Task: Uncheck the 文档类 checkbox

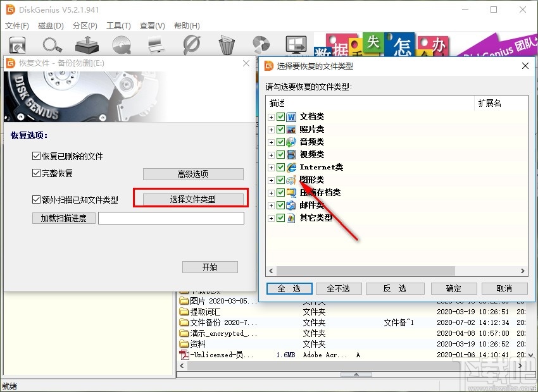Action: (280, 117)
